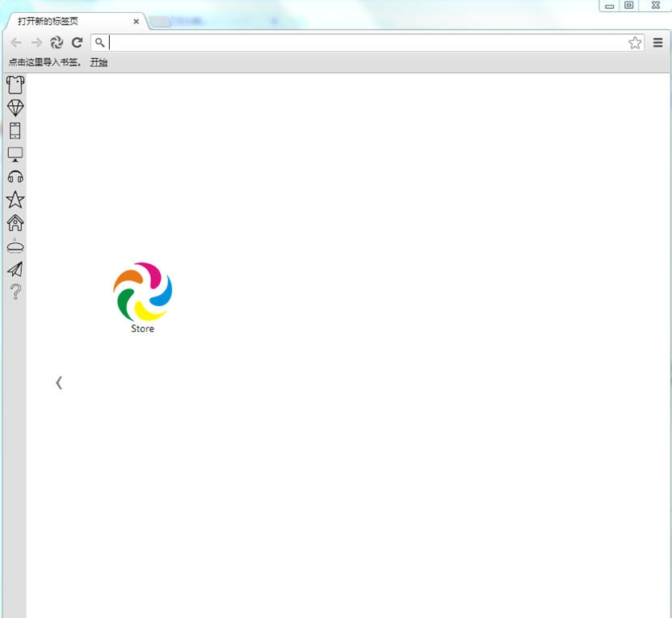Screen dimensions: 672x618
Task: Open the diamond icon in the sidebar
Action: [x=15, y=107]
